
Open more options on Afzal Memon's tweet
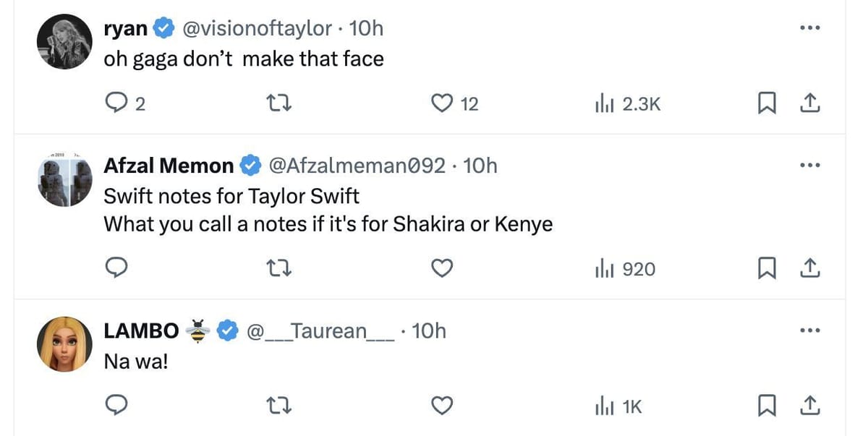810,166
